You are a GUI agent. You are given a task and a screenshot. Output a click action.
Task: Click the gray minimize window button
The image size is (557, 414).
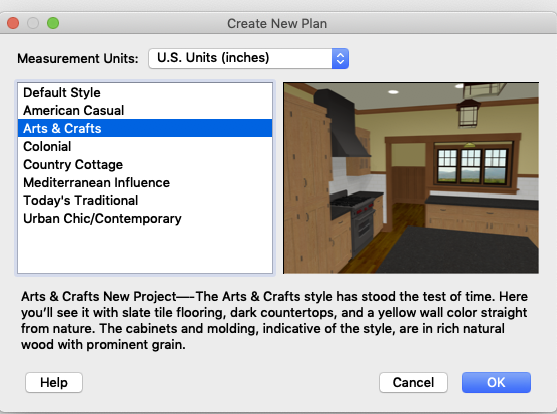click(x=33, y=23)
